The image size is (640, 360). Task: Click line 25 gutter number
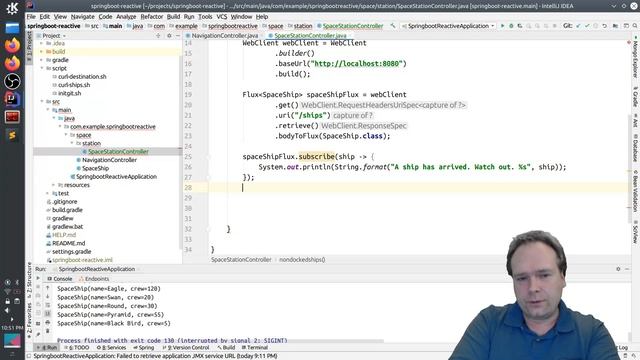[x=188, y=157]
